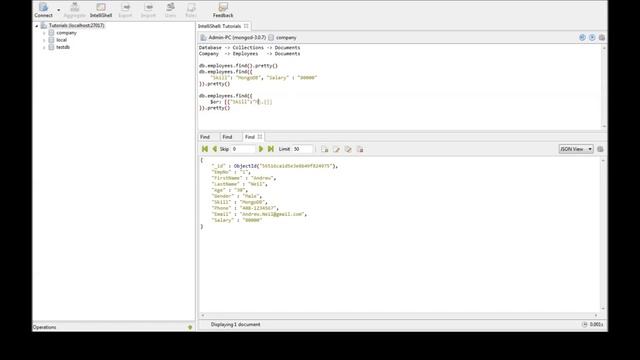Go to first page of results
Screen dimensions: 640x360
coord(205,149)
